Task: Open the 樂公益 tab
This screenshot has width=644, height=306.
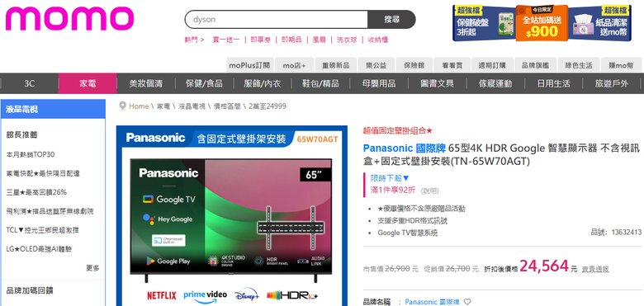Action: tap(376, 65)
